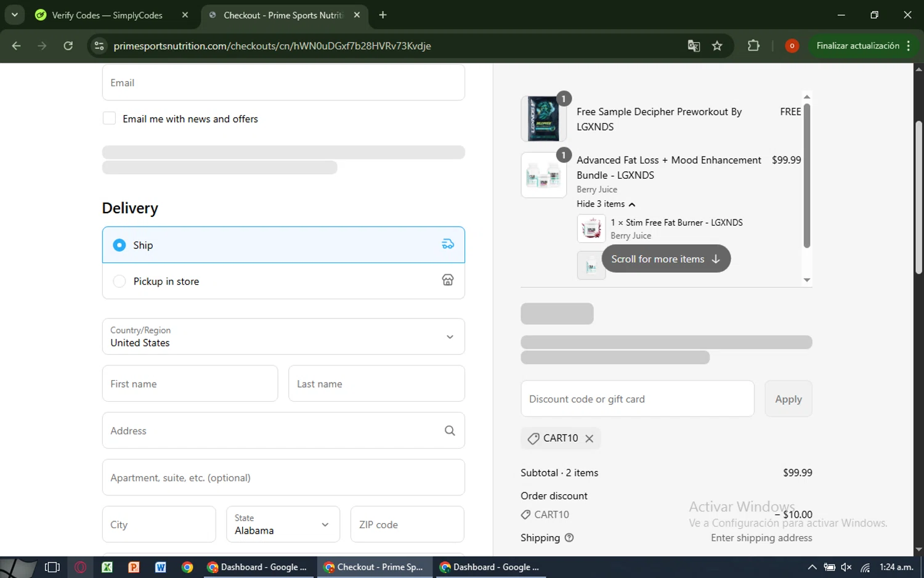The image size is (924, 578).
Task: Switch to first Dashboard - Google taskbar window
Action: pyautogui.click(x=257, y=567)
